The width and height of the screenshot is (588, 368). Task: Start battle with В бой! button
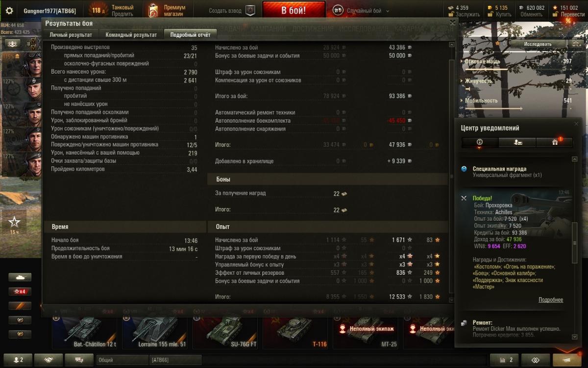click(294, 10)
